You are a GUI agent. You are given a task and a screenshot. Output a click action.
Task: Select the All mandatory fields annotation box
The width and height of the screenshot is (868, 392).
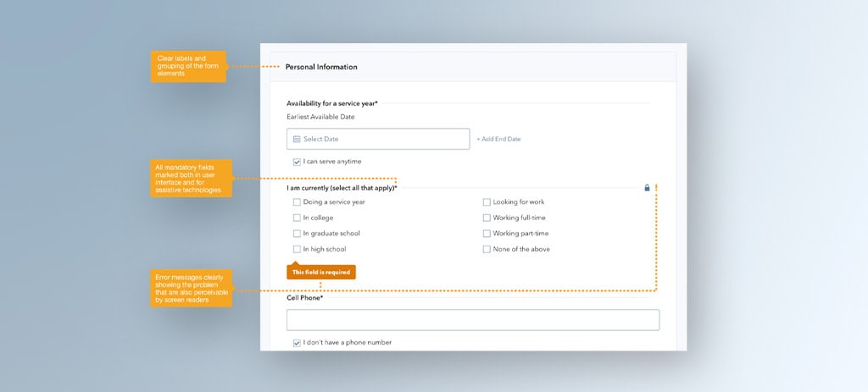(188, 179)
